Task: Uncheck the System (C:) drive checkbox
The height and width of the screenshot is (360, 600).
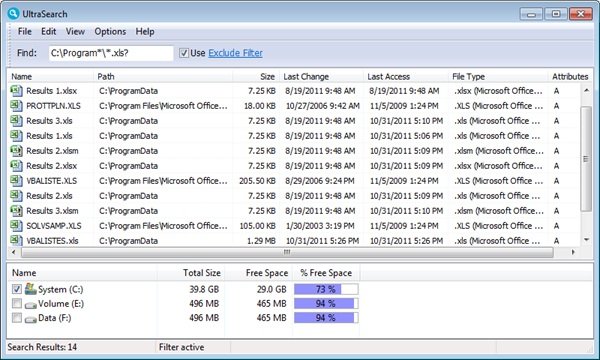Action: tap(17, 289)
